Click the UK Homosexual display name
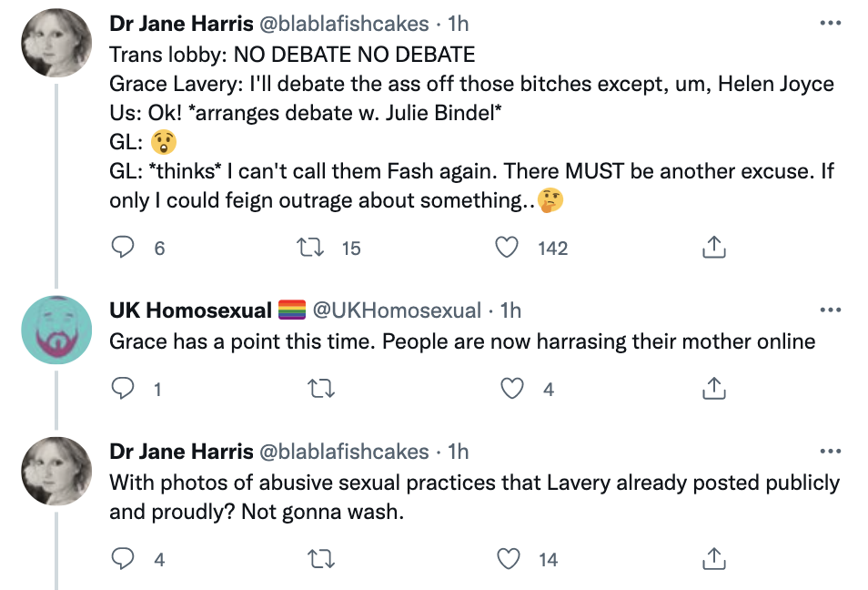This screenshot has height=590, width=868. [x=190, y=310]
